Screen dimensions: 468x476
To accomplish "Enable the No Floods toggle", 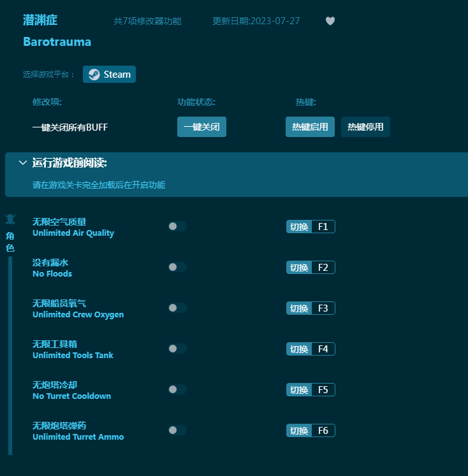I will tap(177, 267).
